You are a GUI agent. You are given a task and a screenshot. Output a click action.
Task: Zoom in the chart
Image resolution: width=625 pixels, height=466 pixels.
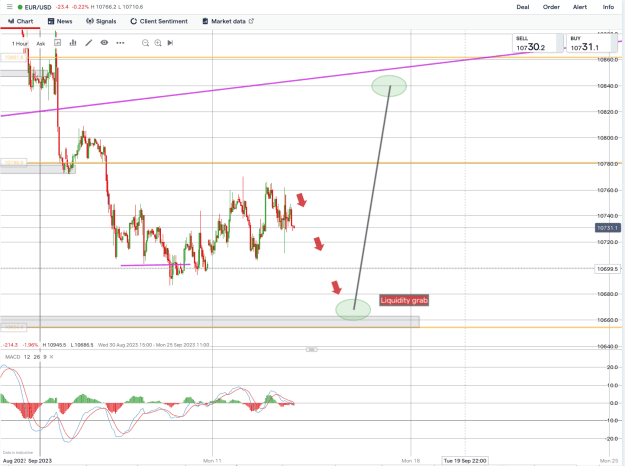[x=158, y=43]
